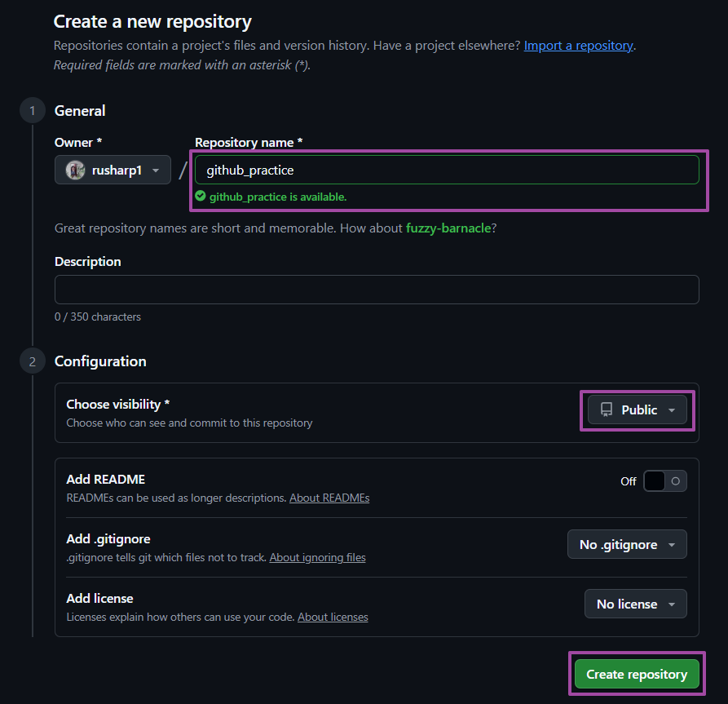This screenshot has height=704, width=728.
Task: Use suggested name fuzzy-barnacle
Action: [x=448, y=228]
